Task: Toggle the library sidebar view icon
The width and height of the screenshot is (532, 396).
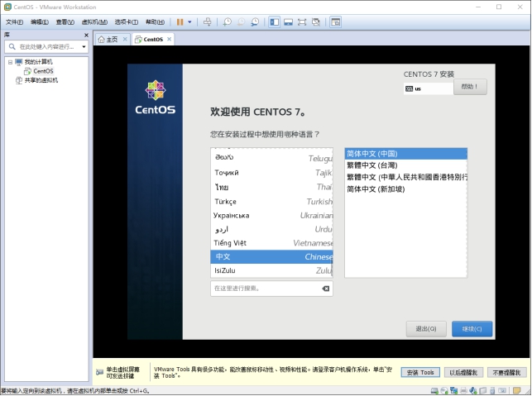Action: 274,22
